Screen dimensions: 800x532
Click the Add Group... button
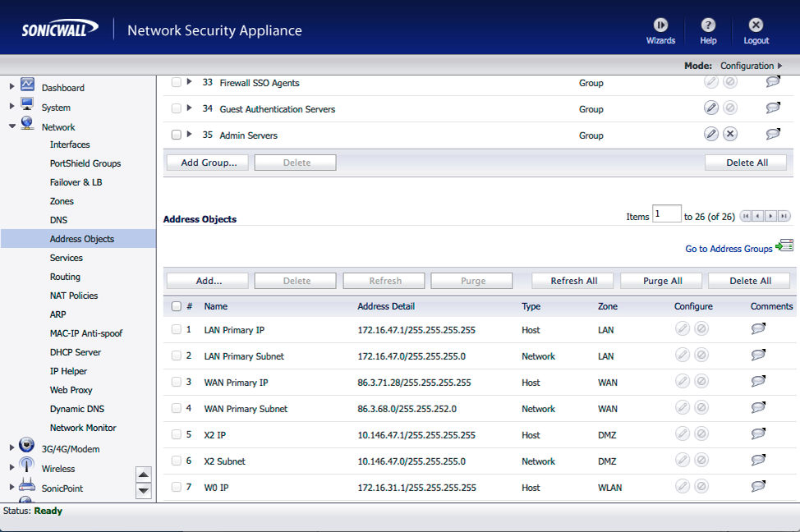pyautogui.click(x=208, y=163)
